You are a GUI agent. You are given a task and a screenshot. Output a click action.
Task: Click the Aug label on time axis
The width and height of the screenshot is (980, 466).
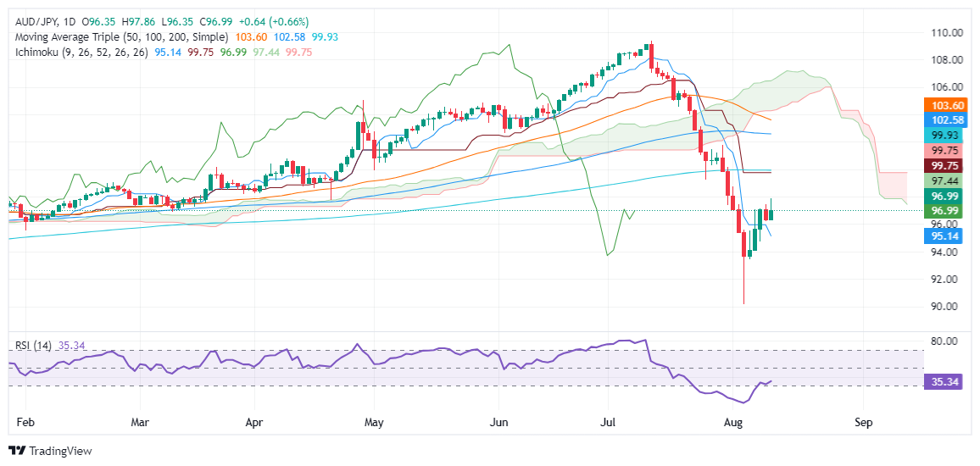point(736,422)
